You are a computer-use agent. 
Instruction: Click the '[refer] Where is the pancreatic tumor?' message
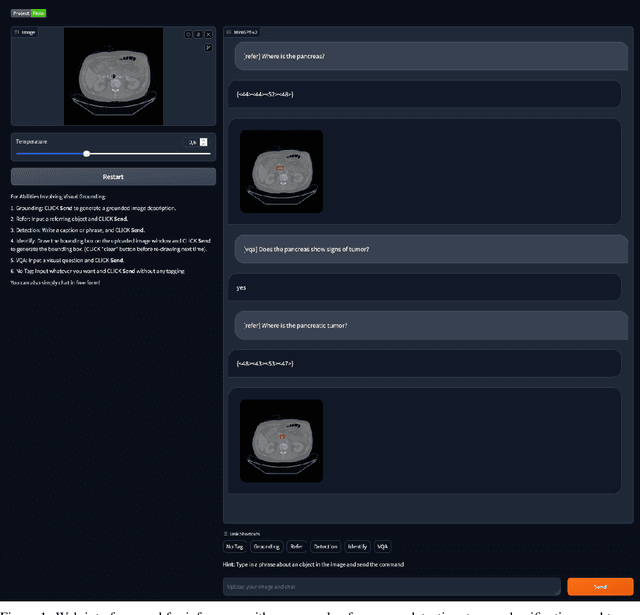coord(431,326)
